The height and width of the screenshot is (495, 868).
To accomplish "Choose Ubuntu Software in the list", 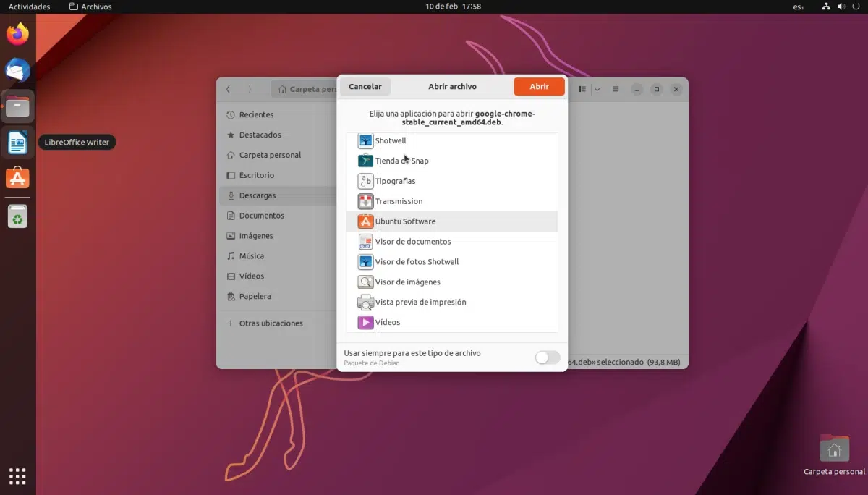I will (452, 221).
